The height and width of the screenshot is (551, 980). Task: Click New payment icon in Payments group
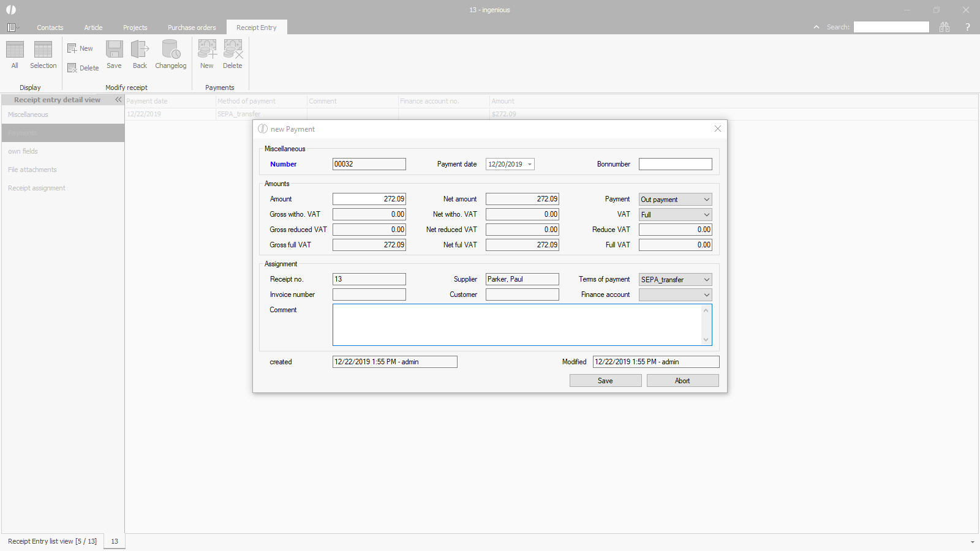(207, 50)
